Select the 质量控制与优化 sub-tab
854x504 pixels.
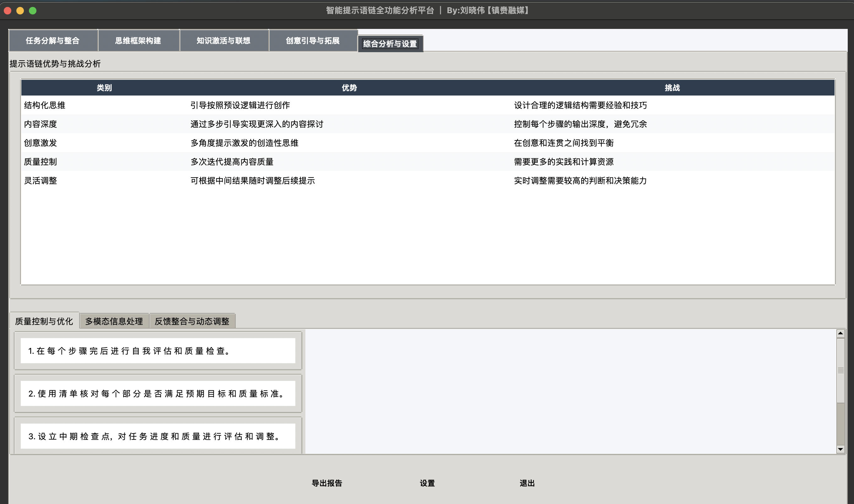44,321
